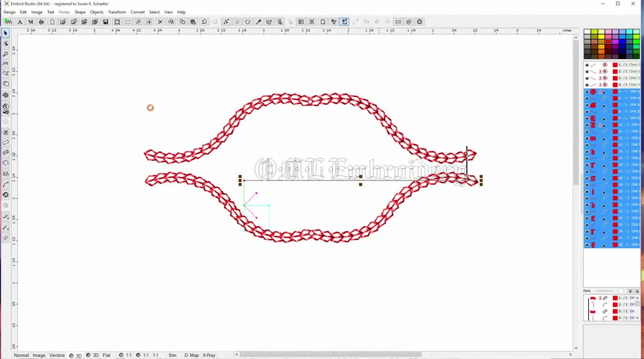Image resolution: width=644 pixels, height=359 pixels.
Task: Switch to Normal view mode
Action: tap(21, 355)
